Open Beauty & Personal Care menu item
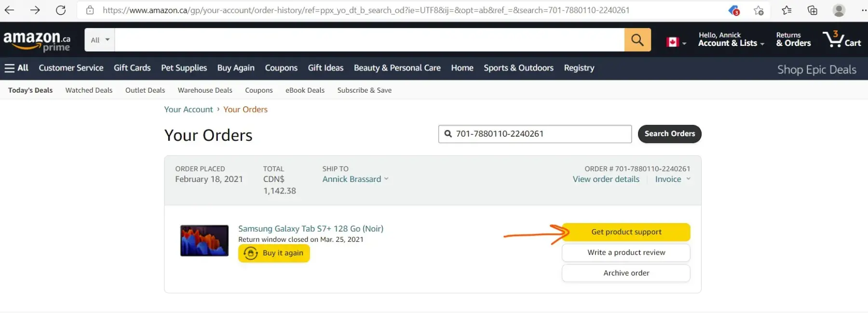The height and width of the screenshot is (319, 868). pos(397,68)
